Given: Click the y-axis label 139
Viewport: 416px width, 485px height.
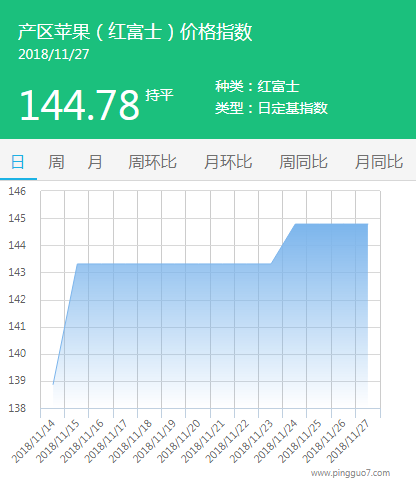Looking at the screenshot, I should tap(17, 380).
